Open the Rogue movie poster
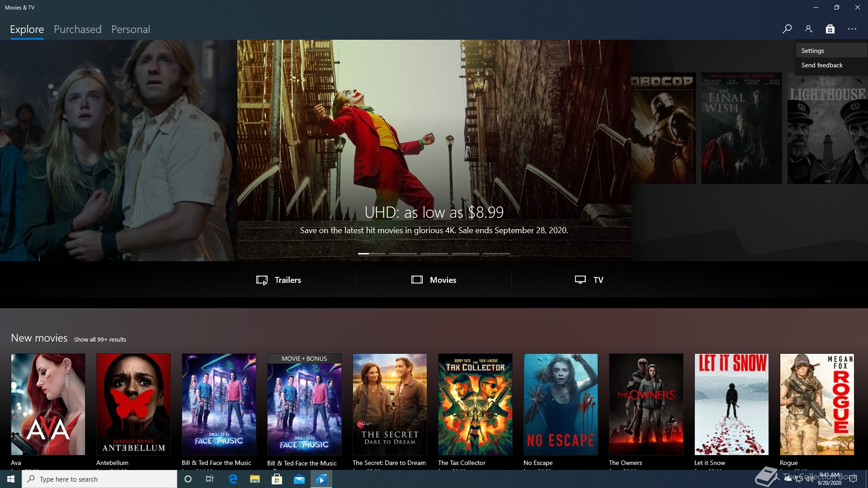This screenshot has width=868, height=488. pyautogui.click(x=817, y=404)
